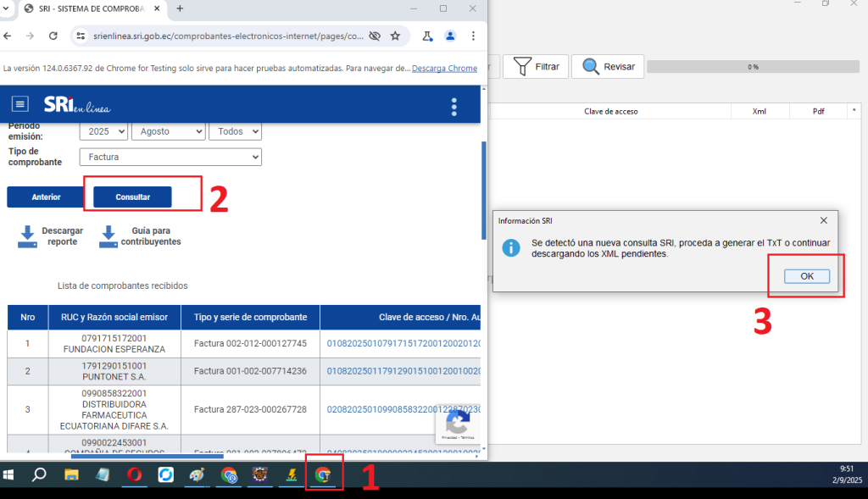Click the Revisar magnifier button
Screen dimensions: 868x499
click(x=608, y=67)
